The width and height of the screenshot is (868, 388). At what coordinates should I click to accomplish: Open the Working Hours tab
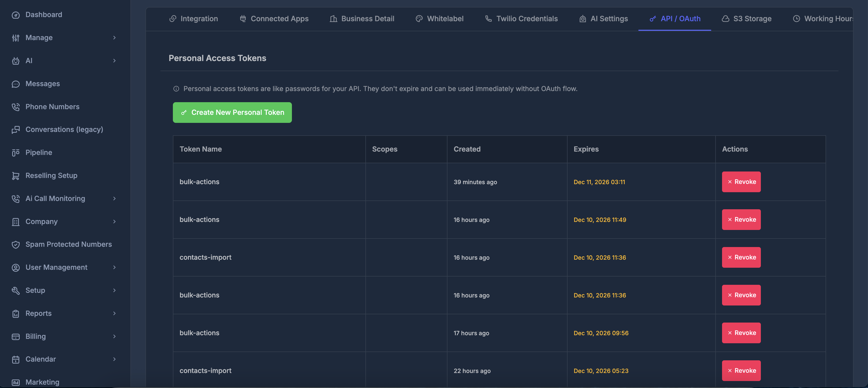[823, 19]
